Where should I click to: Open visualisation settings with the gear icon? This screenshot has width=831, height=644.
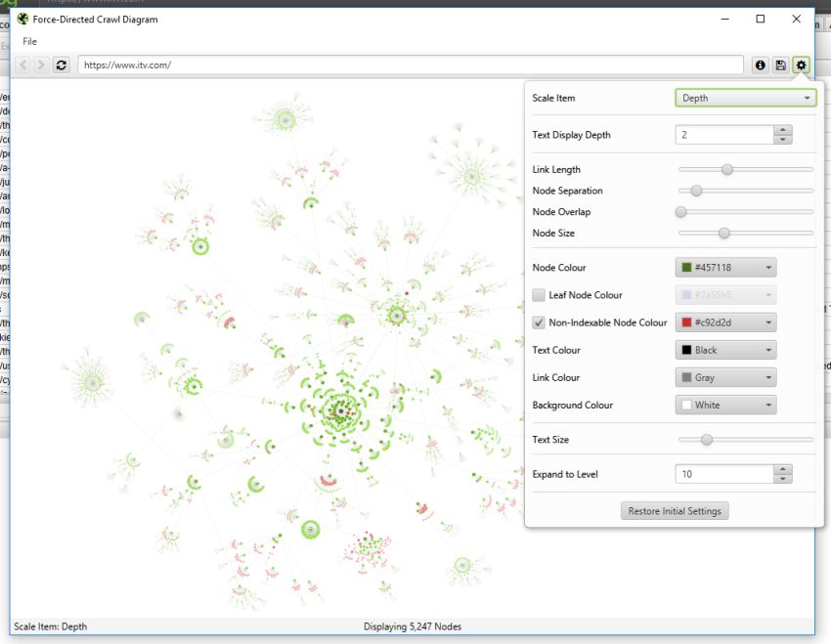pyautogui.click(x=801, y=64)
